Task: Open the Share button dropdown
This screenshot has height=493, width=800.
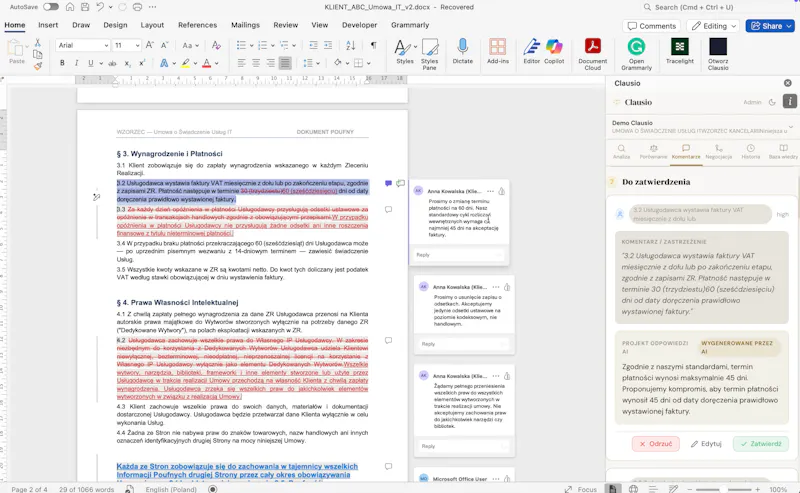Action: 789,26
